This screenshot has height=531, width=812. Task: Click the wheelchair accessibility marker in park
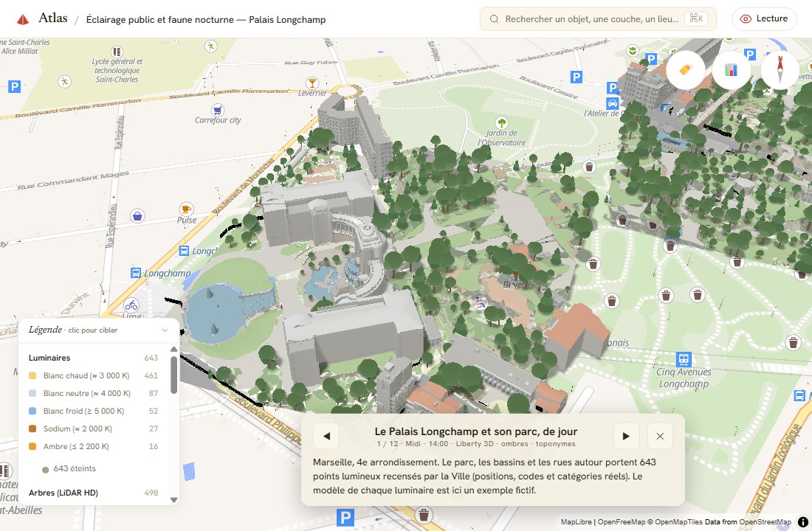pos(480,303)
